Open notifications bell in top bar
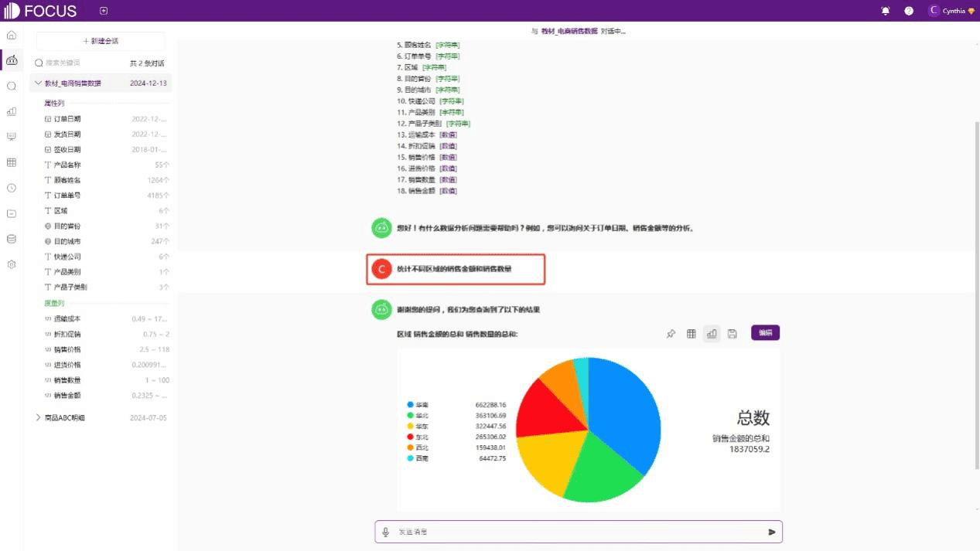 click(886, 11)
